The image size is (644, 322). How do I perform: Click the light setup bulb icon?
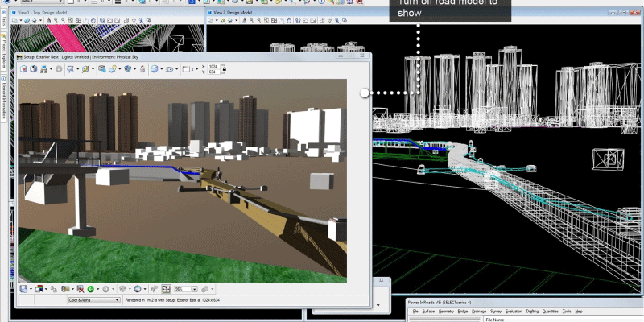(x=114, y=69)
